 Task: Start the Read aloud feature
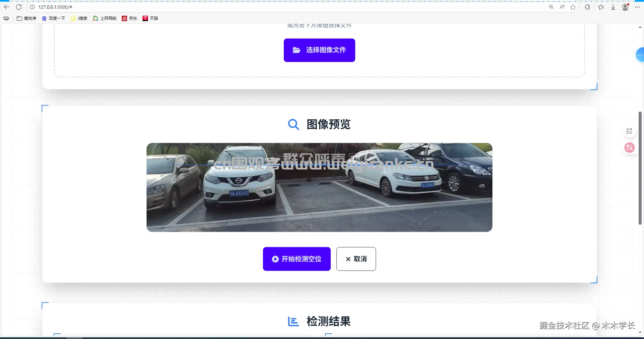pos(562,7)
